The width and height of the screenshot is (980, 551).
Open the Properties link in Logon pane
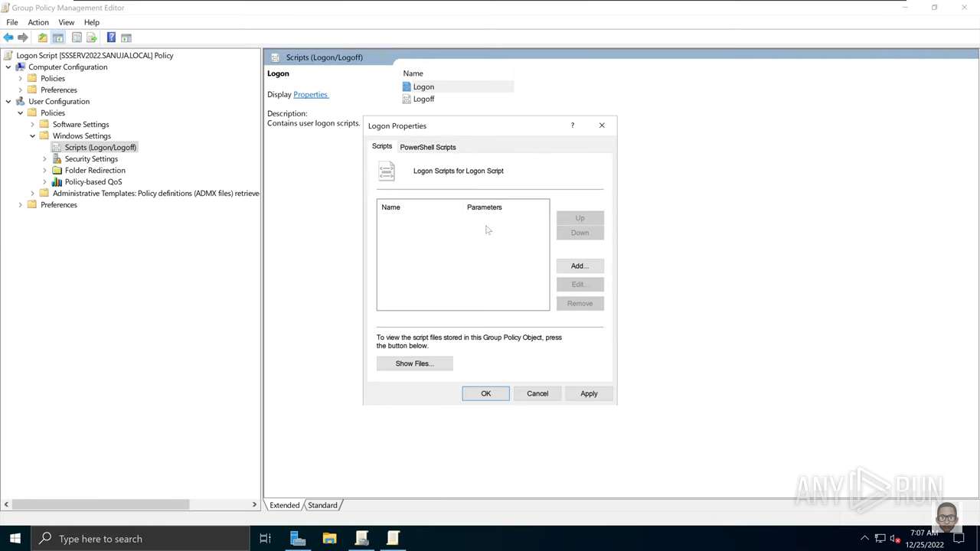point(310,94)
